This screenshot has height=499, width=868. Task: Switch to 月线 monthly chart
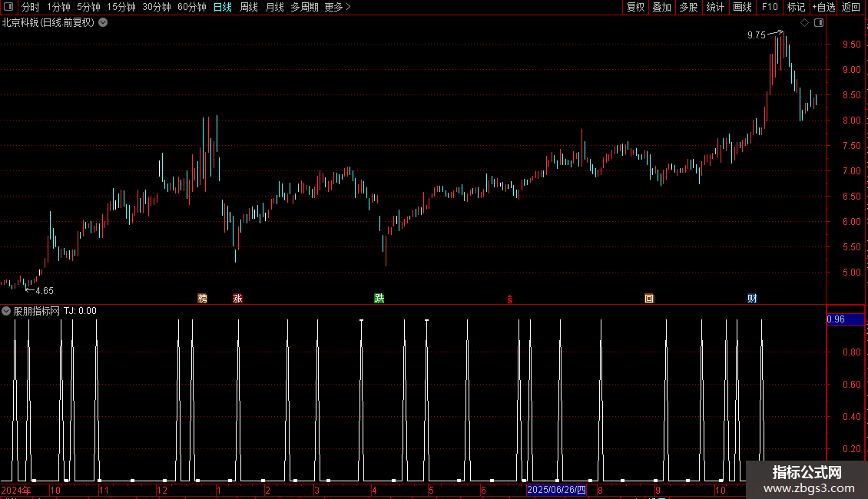[x=274, y=7]
